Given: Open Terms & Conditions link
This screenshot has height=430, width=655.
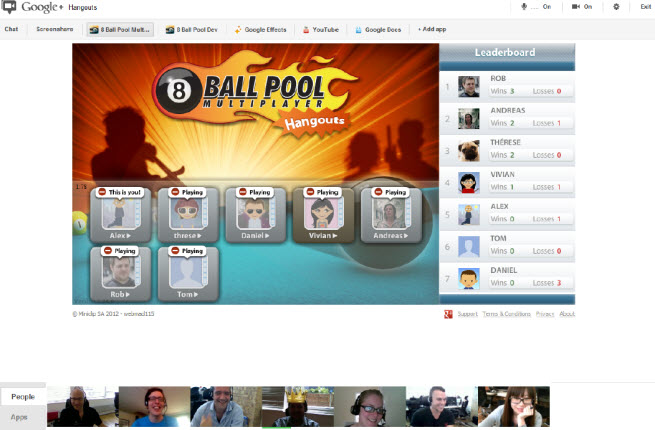Looking at the screenshot, I should 506,314.
